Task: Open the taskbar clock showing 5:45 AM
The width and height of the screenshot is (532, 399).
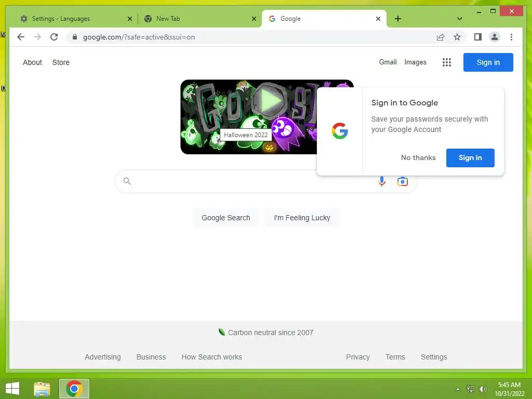Action: click(x=509, y=389)
